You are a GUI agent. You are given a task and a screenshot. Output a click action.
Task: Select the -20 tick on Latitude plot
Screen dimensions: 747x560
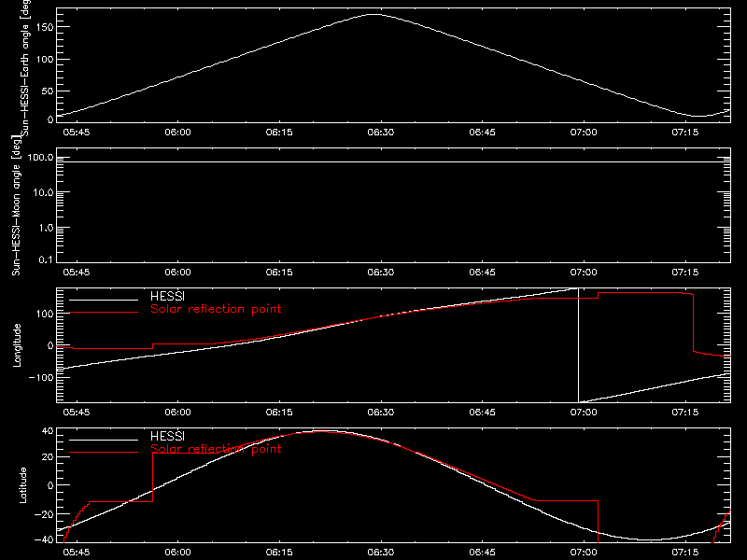(44, 515)
